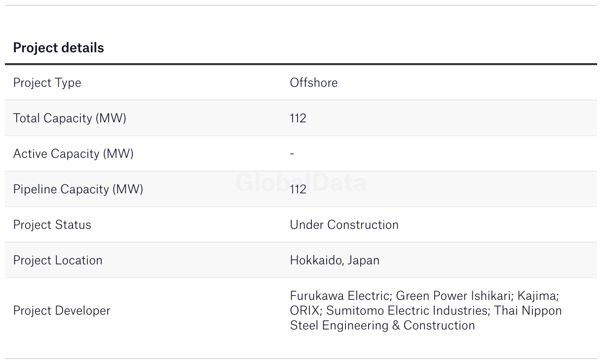Click the Project details heading
The image size is (602, 364).
pyautogui.click(x=58, y=48)
